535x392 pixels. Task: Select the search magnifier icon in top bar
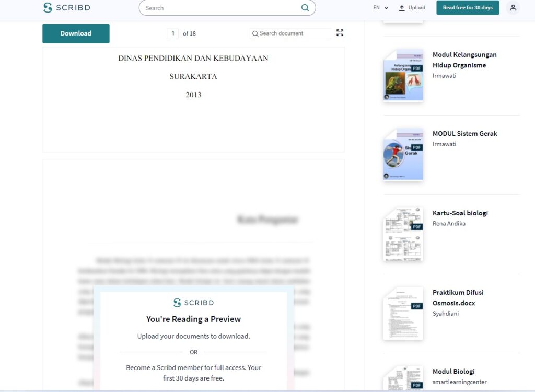(305, 8)
